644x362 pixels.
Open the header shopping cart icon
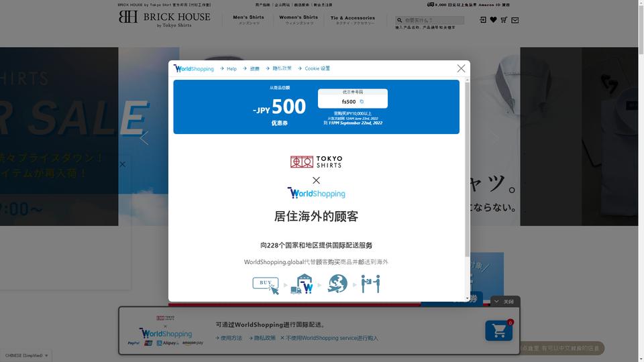(504, 19)
